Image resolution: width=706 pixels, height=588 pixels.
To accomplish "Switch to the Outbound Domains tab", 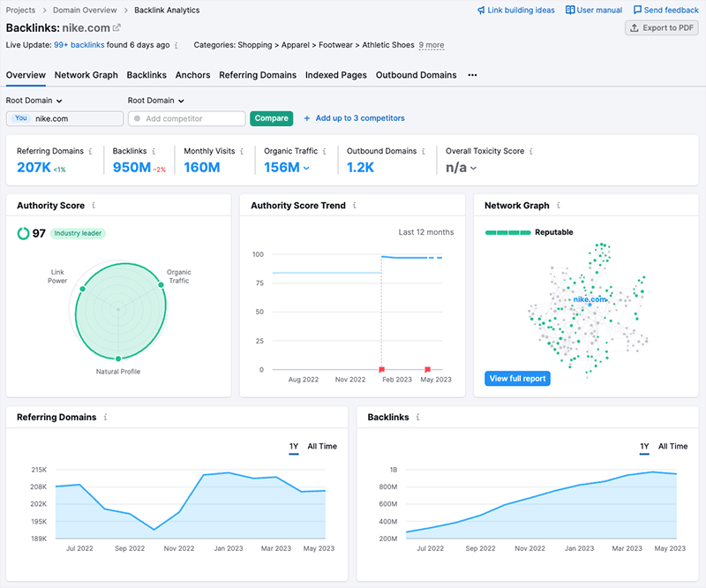I will (416, 75).
